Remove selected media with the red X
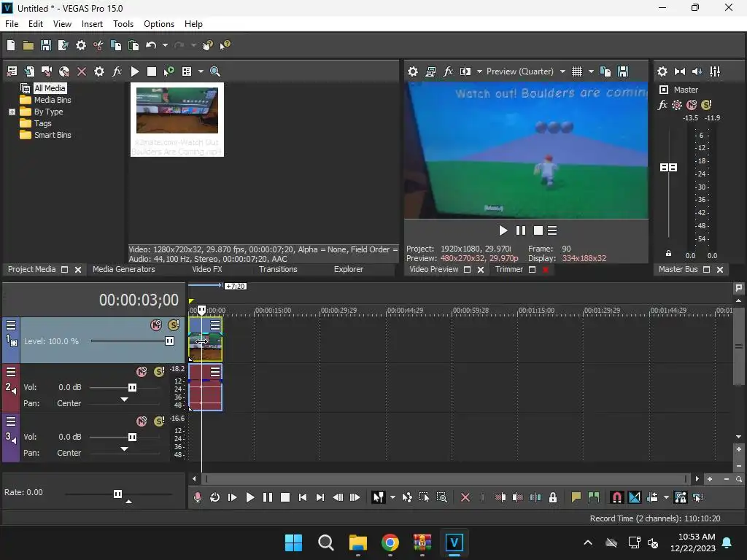This screenshot has width=747, height=560. [82, 71]
